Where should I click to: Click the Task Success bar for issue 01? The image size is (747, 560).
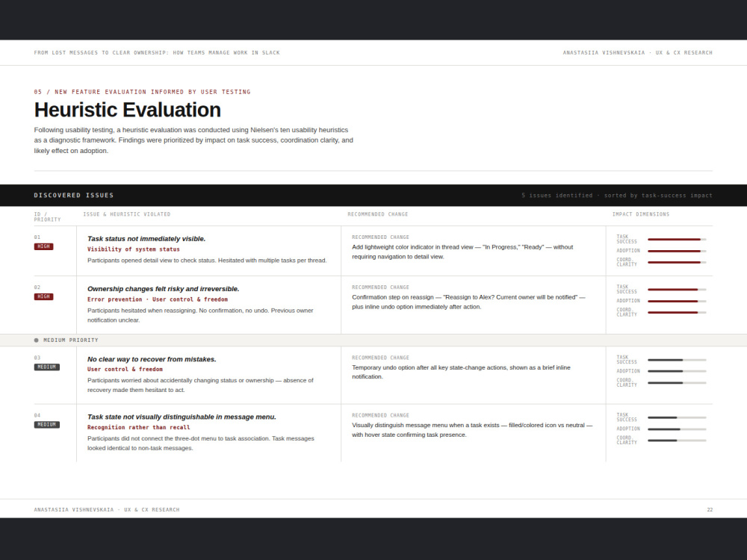[677, 240]
